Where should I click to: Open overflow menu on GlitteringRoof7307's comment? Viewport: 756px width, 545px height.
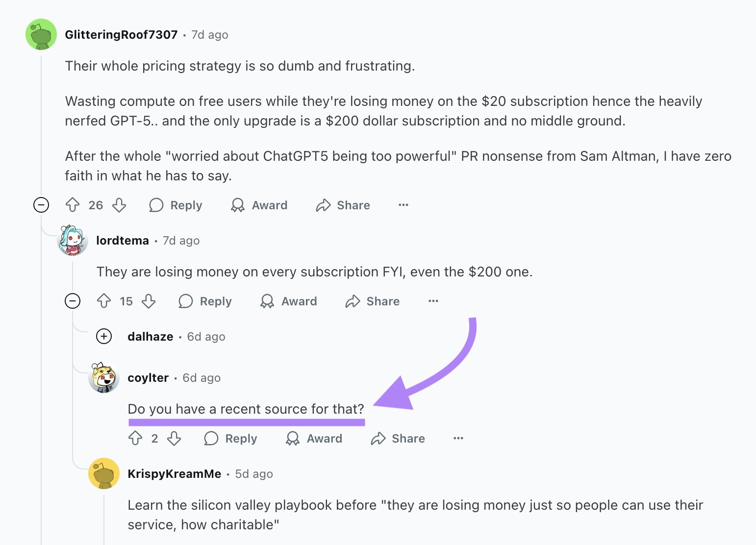click(x=403, y=205)
